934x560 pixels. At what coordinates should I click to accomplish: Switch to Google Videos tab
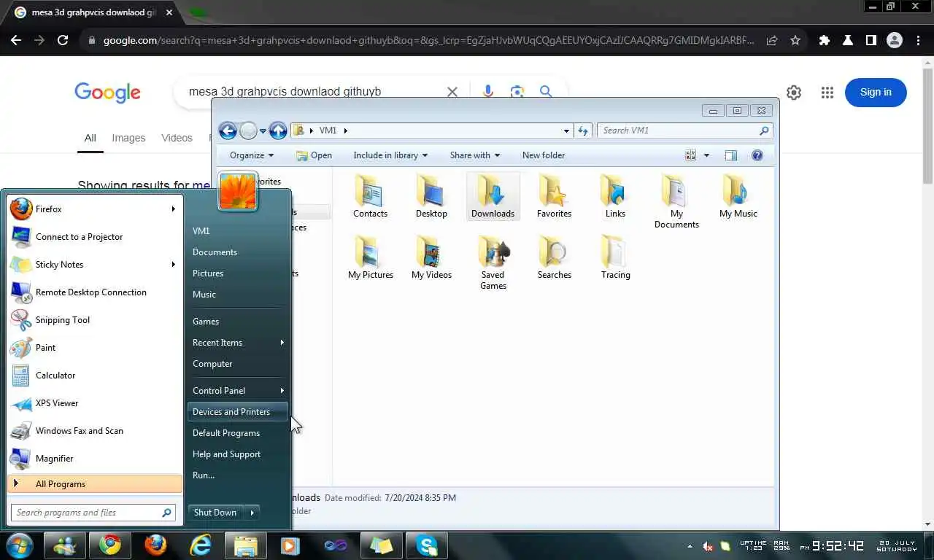coord(177,138)
